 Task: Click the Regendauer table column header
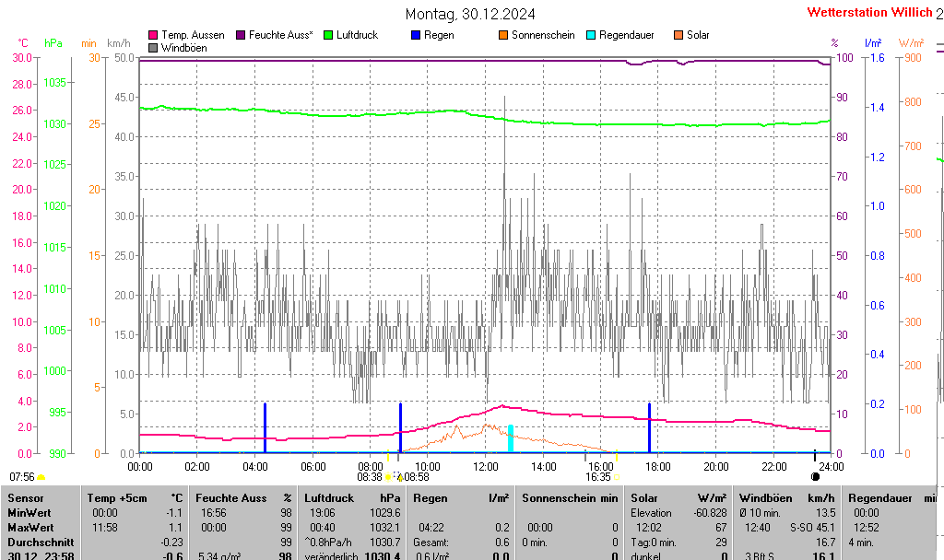tap(880, 498)
